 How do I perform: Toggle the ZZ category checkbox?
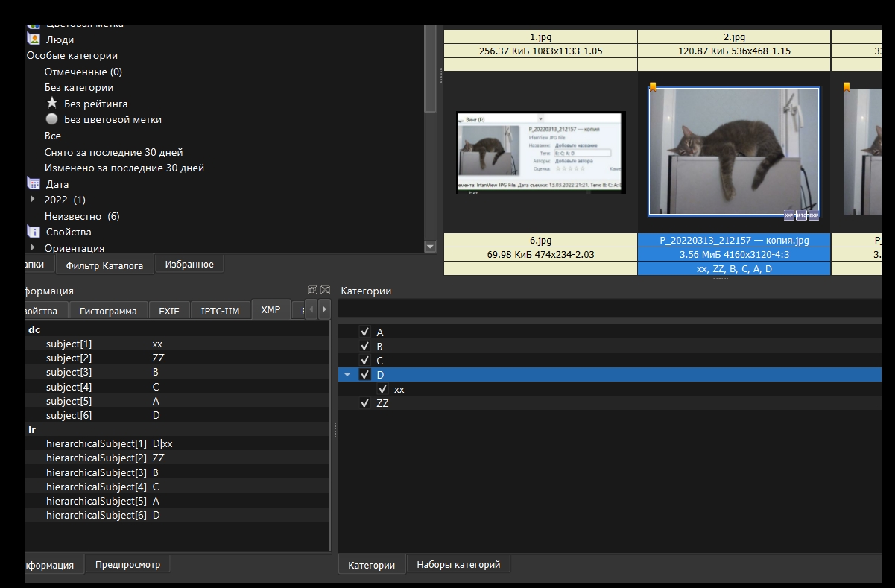pos(364,403)
